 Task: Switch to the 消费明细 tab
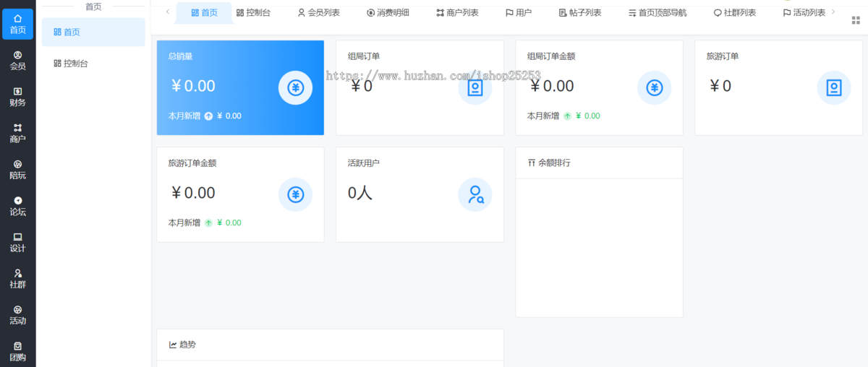(388, 12)
